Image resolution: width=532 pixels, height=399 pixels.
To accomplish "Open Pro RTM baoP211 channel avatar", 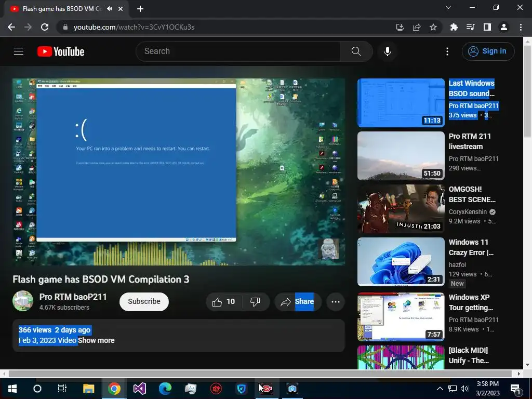I will [23, 301].
